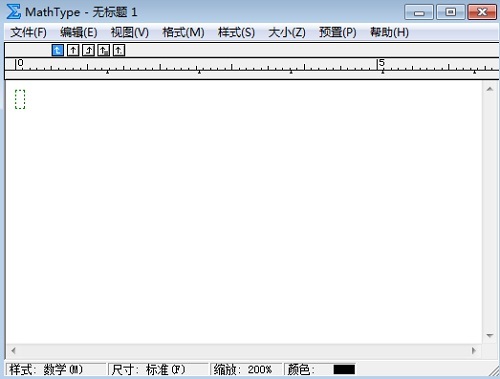500x379 pixels.
Task: Maximize the MathType window
Action: click(x=451, y=12)
